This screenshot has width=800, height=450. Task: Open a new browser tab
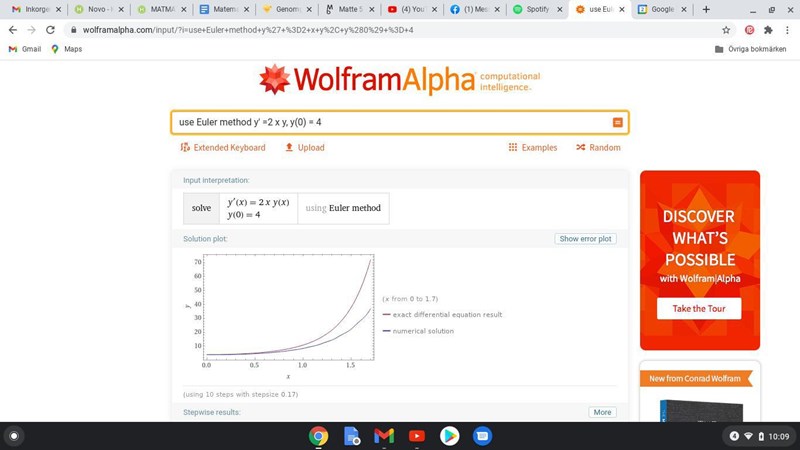tap(706, 9)
